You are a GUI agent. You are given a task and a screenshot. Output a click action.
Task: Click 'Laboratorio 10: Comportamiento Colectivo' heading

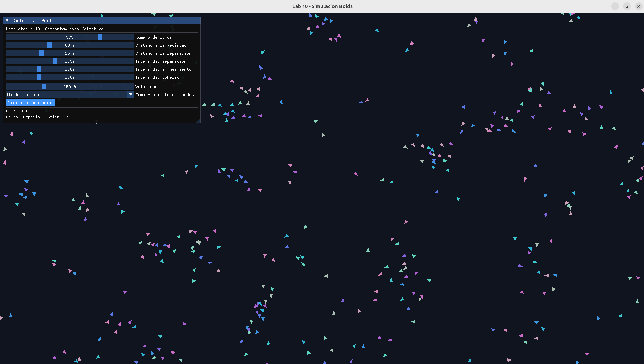point(55,29)
